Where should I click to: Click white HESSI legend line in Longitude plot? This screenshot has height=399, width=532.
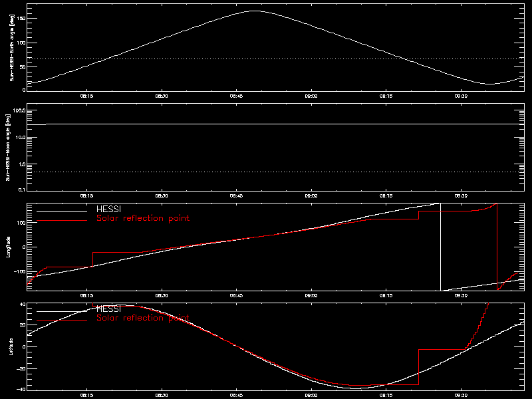[62, 211]
